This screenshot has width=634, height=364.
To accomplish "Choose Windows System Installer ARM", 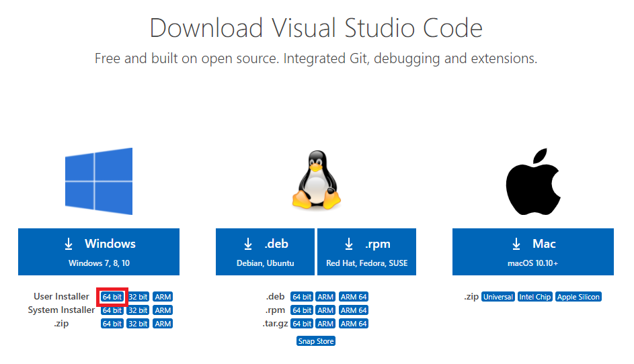I will (163, 310).
